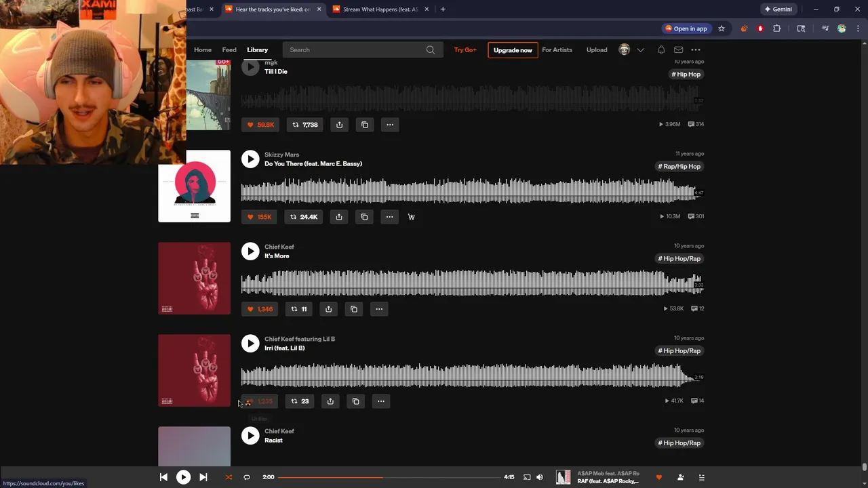Open the For Artists link
This screenshot has height=488, width=868.
pos(557,49)
